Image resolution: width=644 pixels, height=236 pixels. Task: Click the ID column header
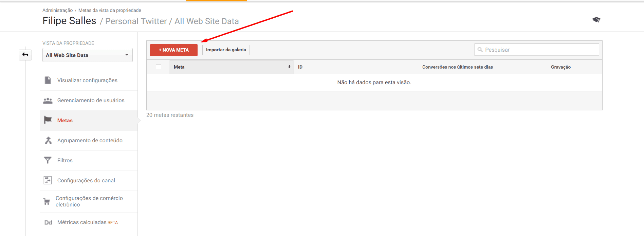pos(300,67)
